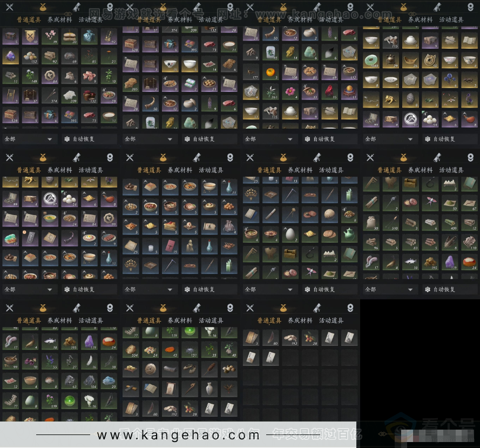Expand 全部 dropdown in panel with jade ring 1049
Image resolution: width=480 pixels, height=448 pixels.
click(389, 139)
